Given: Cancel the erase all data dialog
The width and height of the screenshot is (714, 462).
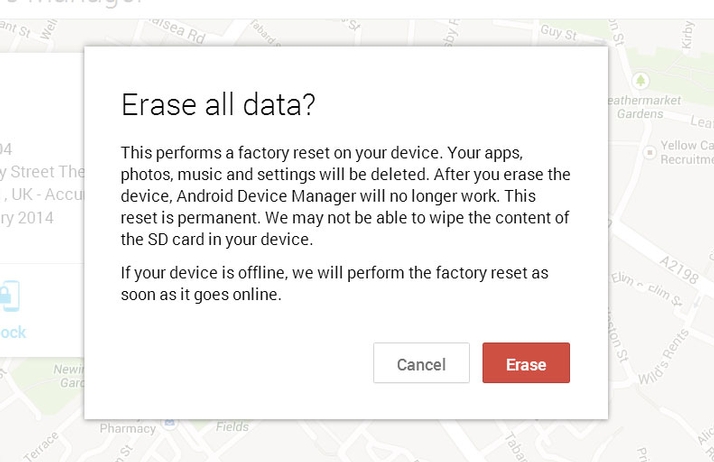Looking at the screenshot, I should pos(421,363).
